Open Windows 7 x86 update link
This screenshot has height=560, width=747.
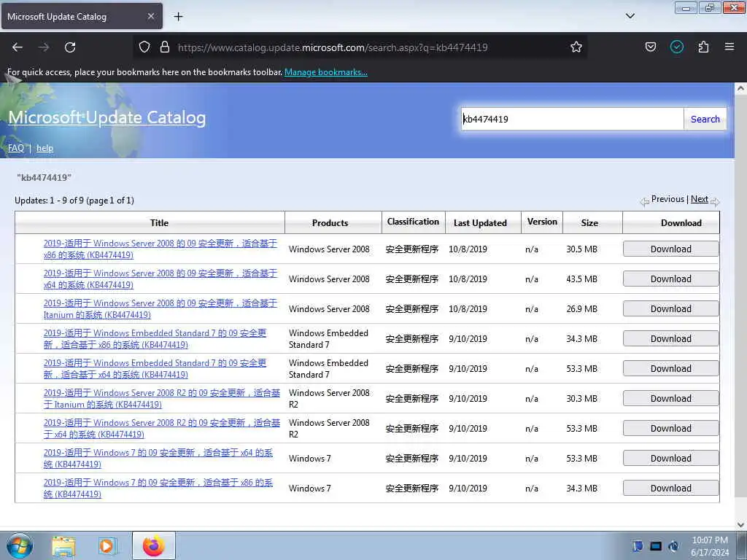tap(158, 488)
